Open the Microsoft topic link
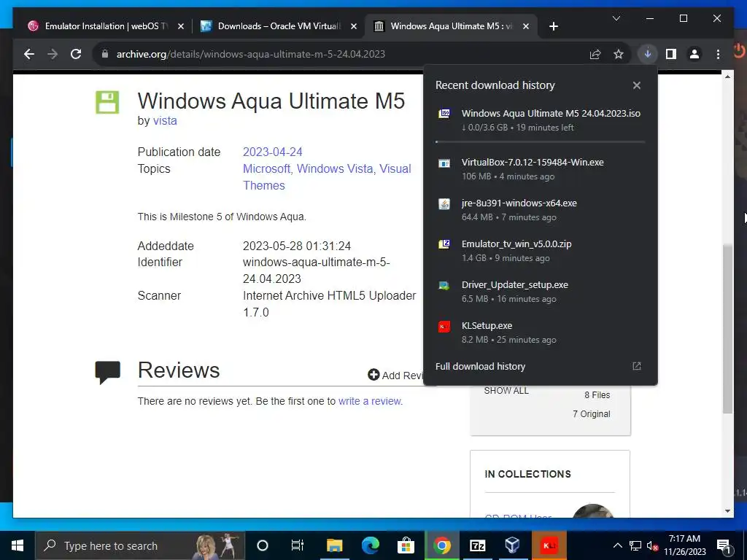The width and height of the screenshot is (747, 560). 266,168
